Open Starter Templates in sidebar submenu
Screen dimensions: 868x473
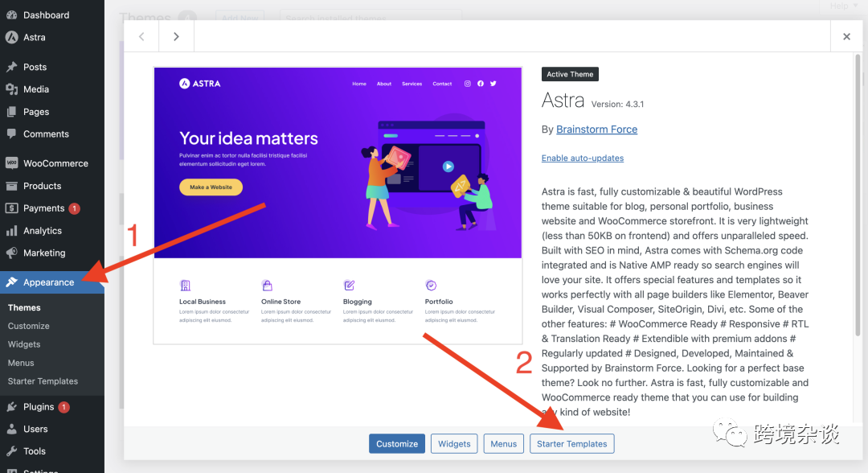click(x=43, y=381)
